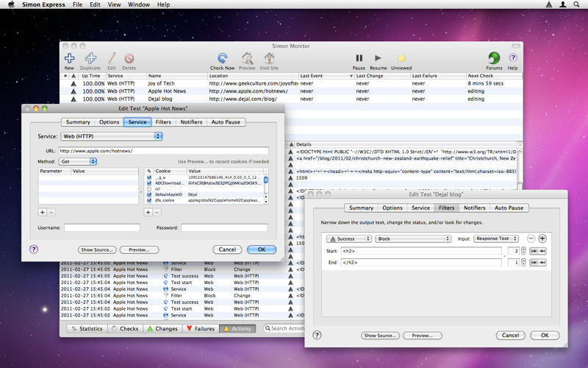The width and height of the screenshot is (588, 368).
Task: Open the Apple menu
Action: click(x=11, y=4)
